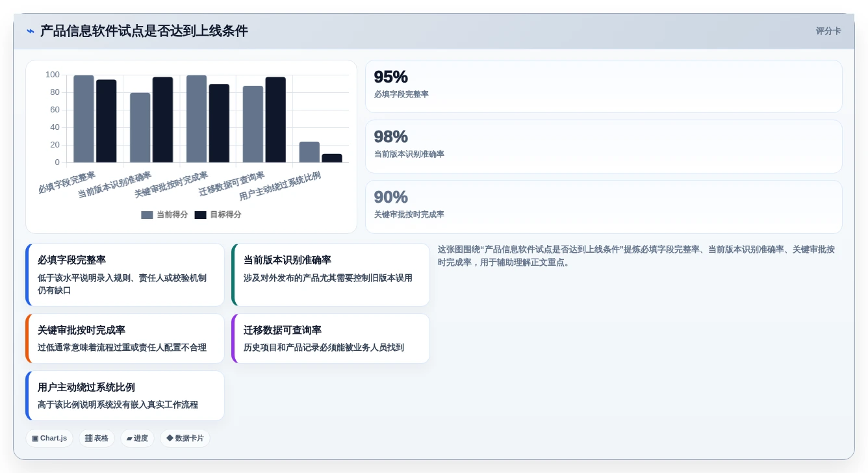Select the 迁移数据可查询率 detail card
The height and width of the screenshot is (473, 868).
tap(331, 339)
